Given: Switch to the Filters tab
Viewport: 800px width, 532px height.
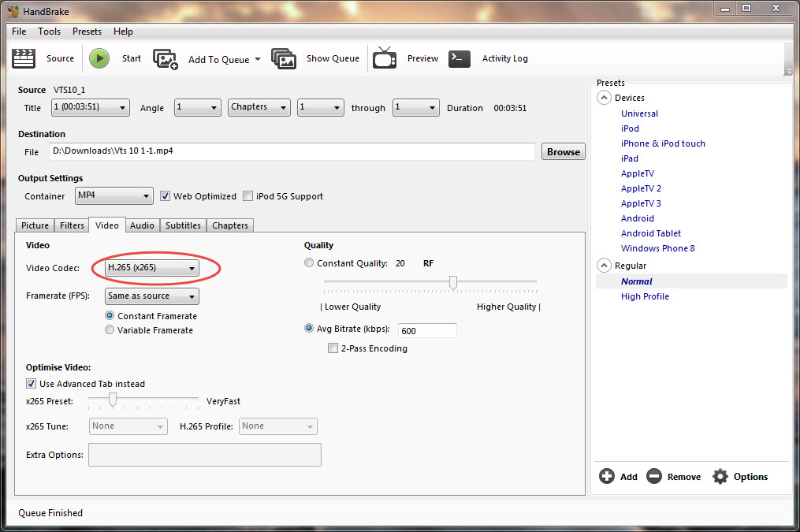Looking at the screenshot, I should [72, 225].
